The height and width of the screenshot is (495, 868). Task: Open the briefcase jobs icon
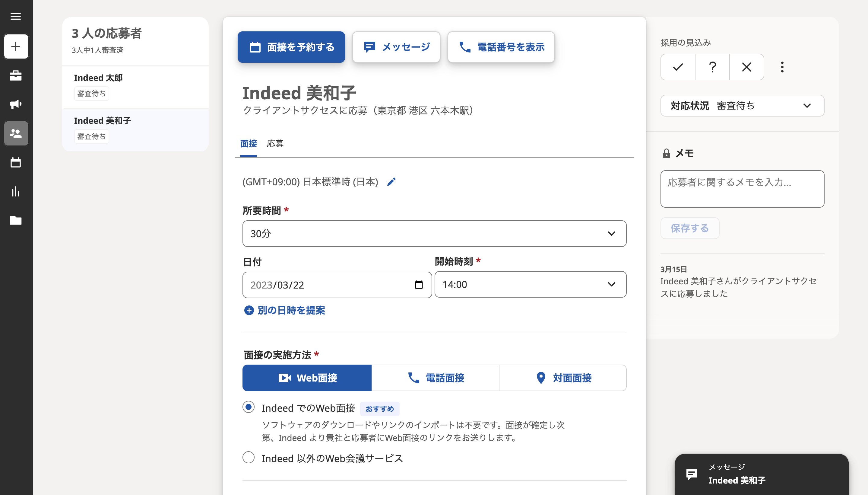click(16, 75)
